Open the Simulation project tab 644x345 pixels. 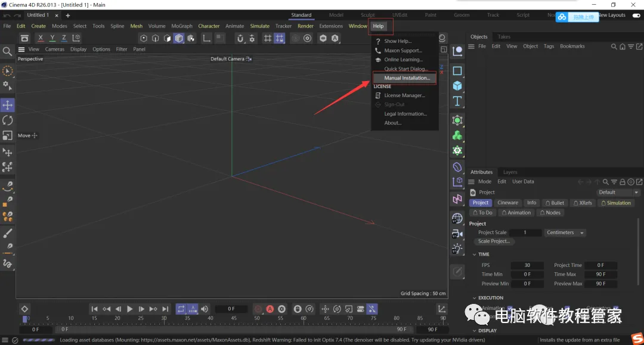(x=615, y=203)
